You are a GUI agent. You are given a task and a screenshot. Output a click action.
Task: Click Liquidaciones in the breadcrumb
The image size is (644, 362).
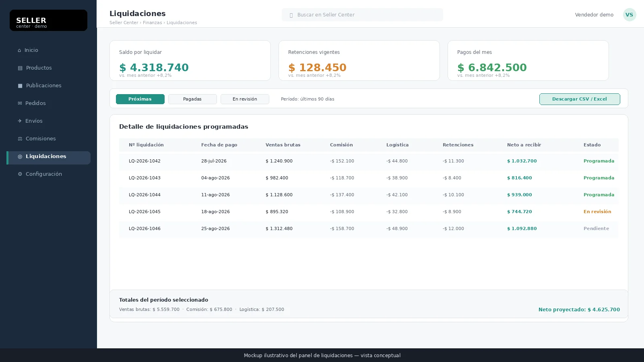pos(182,23)
